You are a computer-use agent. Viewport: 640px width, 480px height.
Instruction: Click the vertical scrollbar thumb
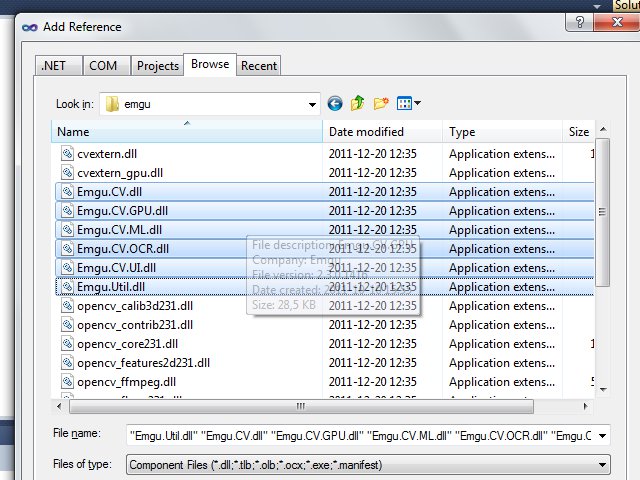pos(602,212)
